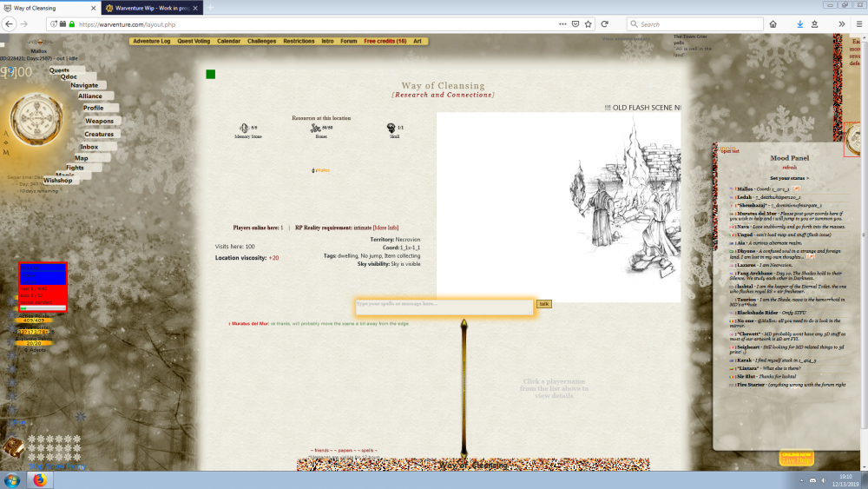Image resolution: width=868 pixels, height=489 pixels.
Task: Open the Art menu item
Action: [x=418, y=41]
